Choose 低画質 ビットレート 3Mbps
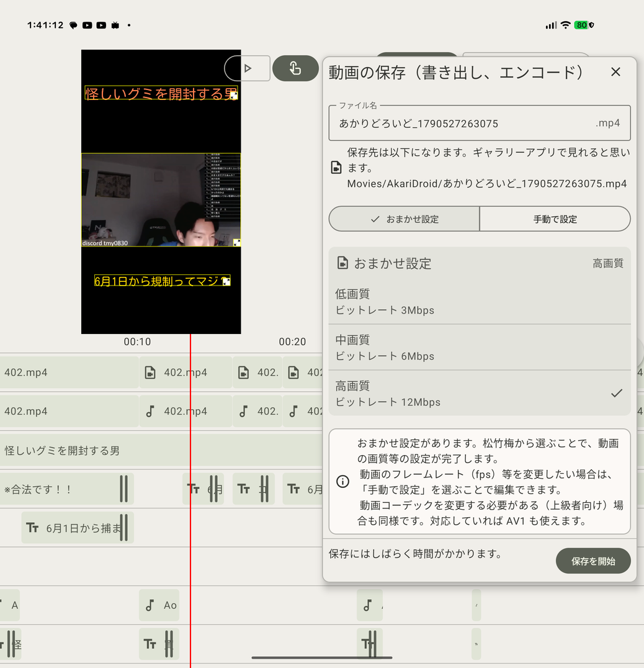This screenshot has height=668, width=644. (479, 302)
